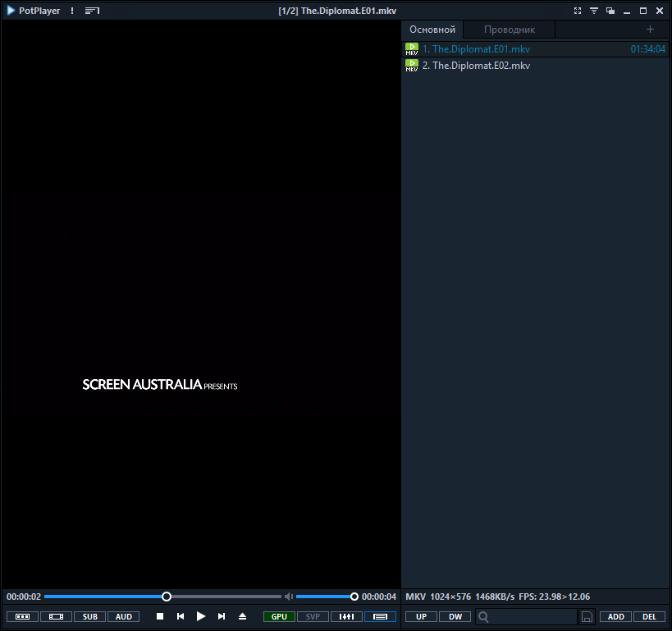Screen dimensions: 672x631
Task: Open the SUB subtitles menu
Action: pyautogui.click(x=89, y=616)
